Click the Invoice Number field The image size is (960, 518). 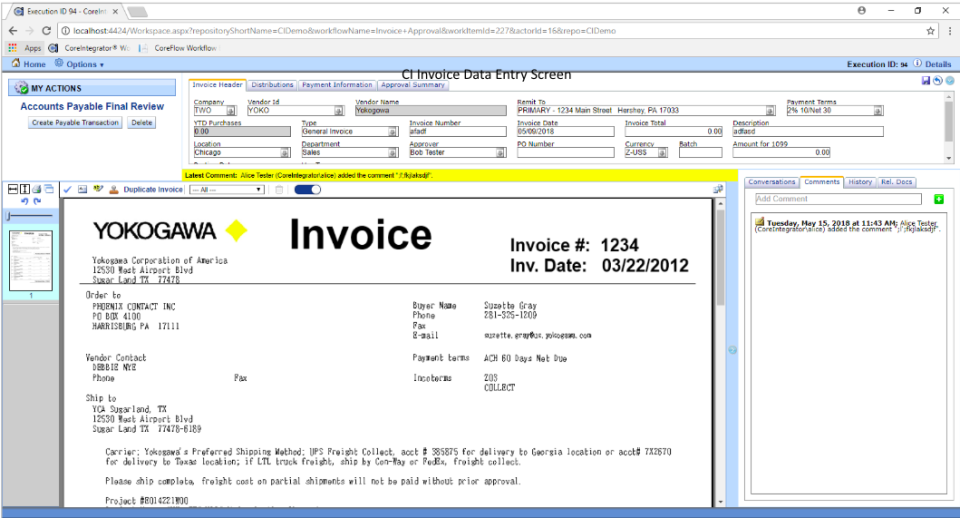pyautogui.click(x=457, y=132)
